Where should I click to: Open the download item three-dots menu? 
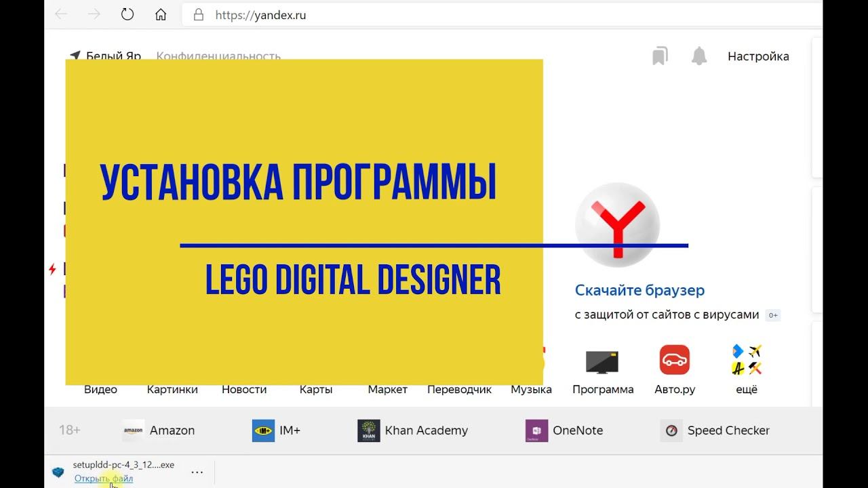click(197, 472)
